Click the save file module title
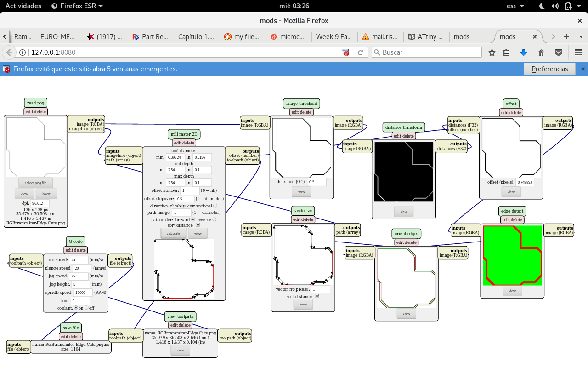 click(x=71, y=328)
